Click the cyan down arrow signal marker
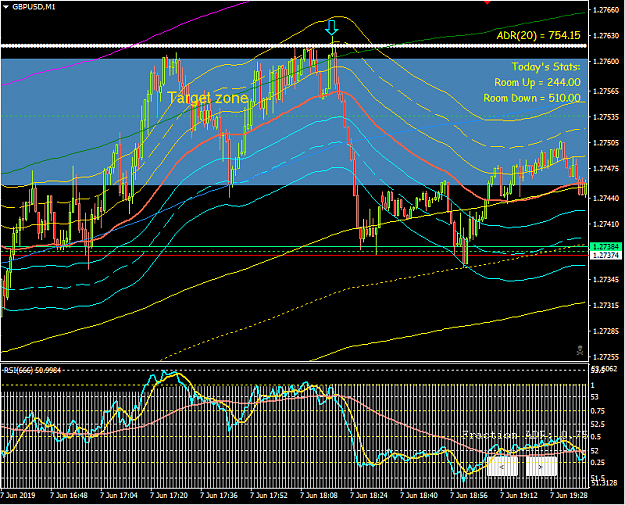This screenshot has height=505, width=625. pos(332,28)
